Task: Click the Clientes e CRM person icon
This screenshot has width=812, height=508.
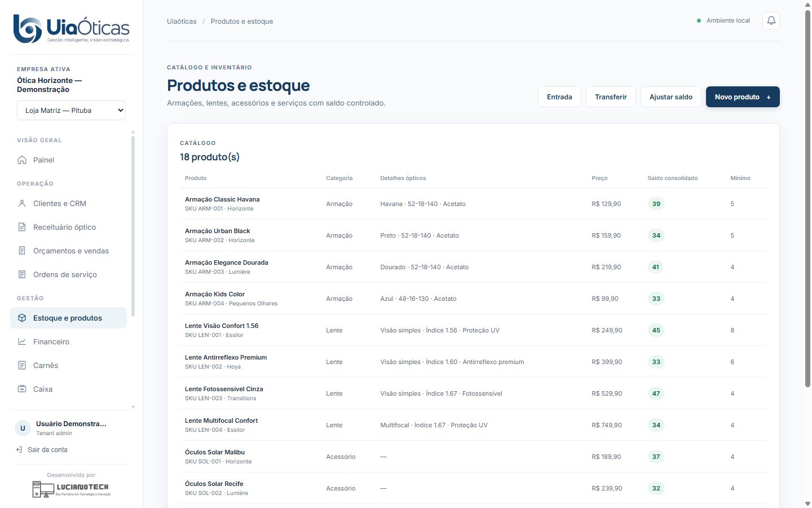Action: point(22,203)
